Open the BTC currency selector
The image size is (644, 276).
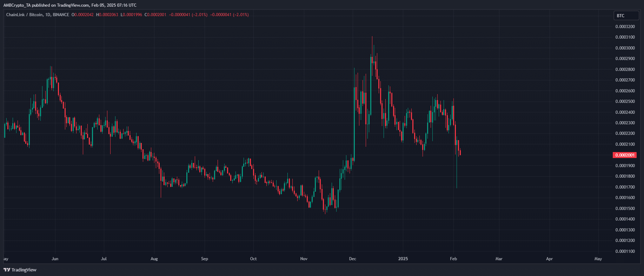tap(626, 15)
